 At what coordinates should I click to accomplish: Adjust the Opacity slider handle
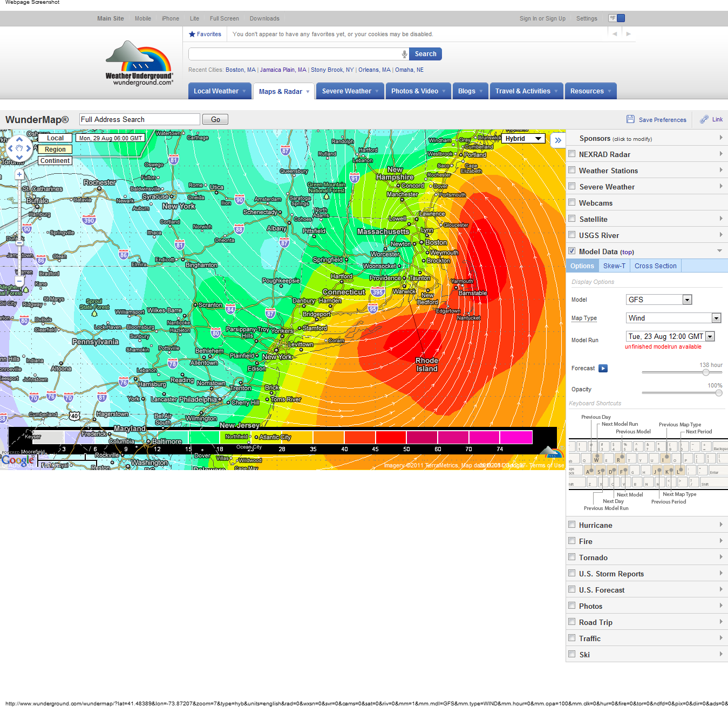pyautogui.click(x=719, y=393)
